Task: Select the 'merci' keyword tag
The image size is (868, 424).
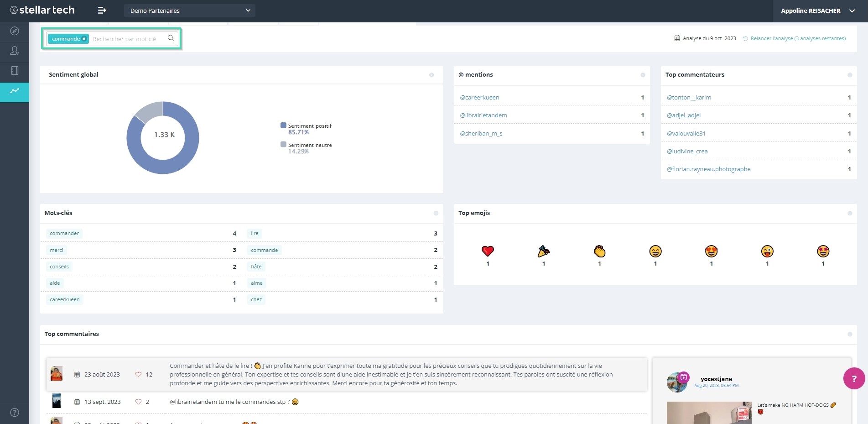Action: coord(57,250)
